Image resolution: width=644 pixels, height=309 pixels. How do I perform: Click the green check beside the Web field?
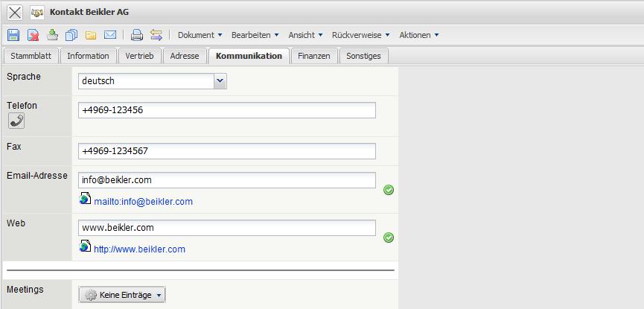tap(389, 238)
